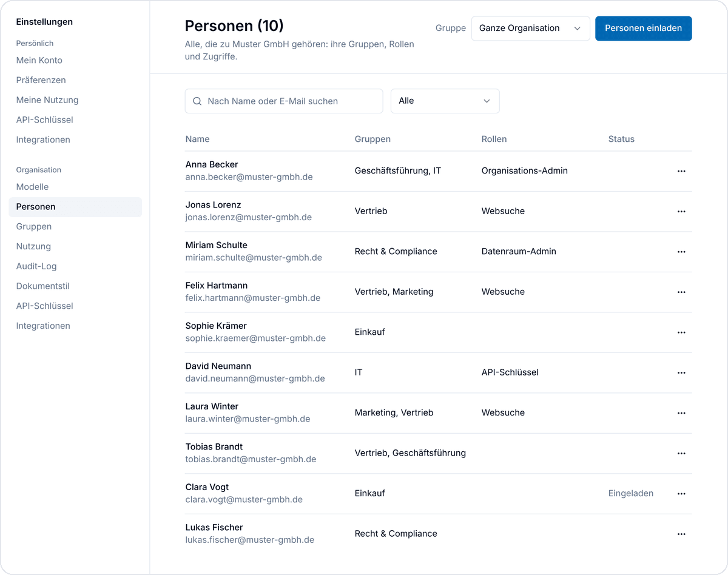This screenshot has height=575, width=728.
Task: Click Geschäftsführung, IT group cell
Action: [398, 171]
